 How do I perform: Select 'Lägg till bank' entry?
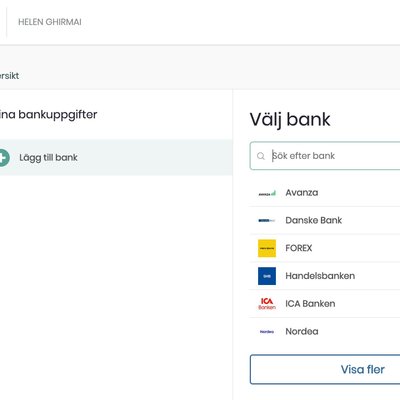point(116,157)
